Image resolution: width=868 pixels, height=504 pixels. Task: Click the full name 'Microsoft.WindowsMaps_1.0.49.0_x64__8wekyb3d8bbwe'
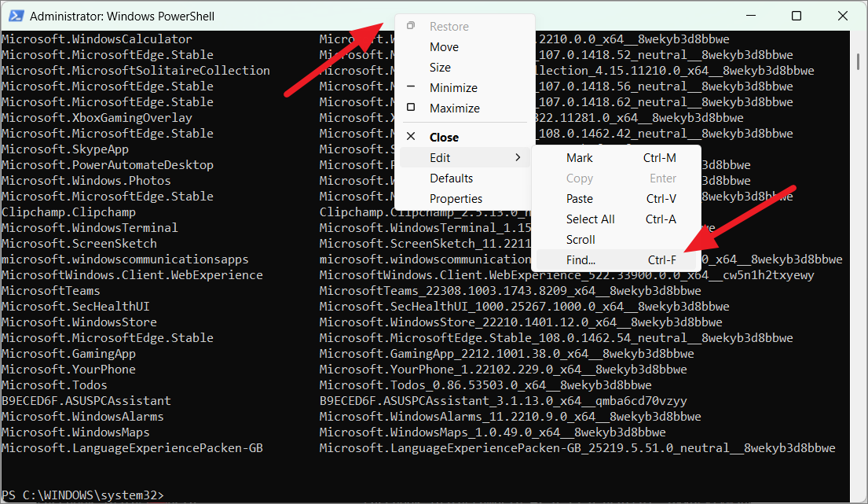pos(493,432)
